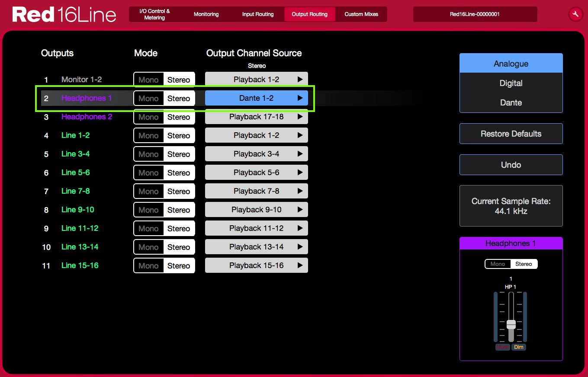Set Monitor 1-2 mode to Mono

148,80
